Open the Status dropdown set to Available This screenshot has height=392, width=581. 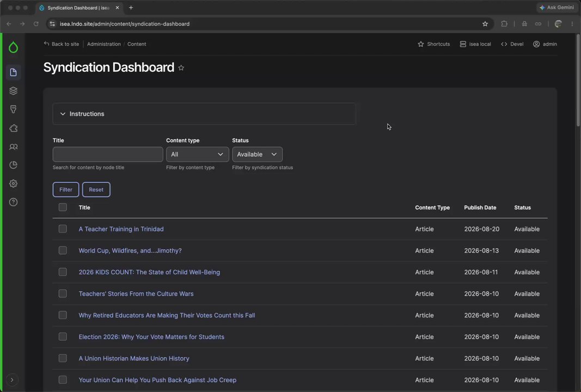tap(257, 155)
